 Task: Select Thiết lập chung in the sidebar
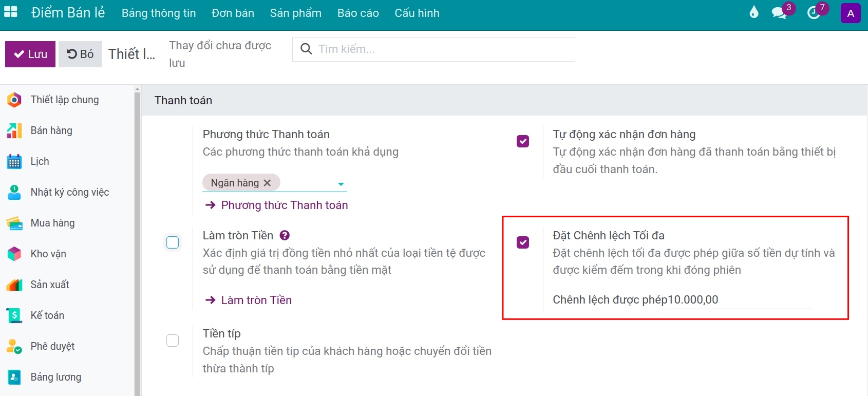[65, 100]
